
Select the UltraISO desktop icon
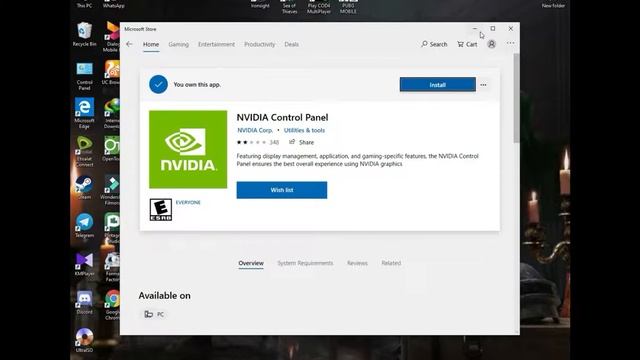[x=84, y=340]
